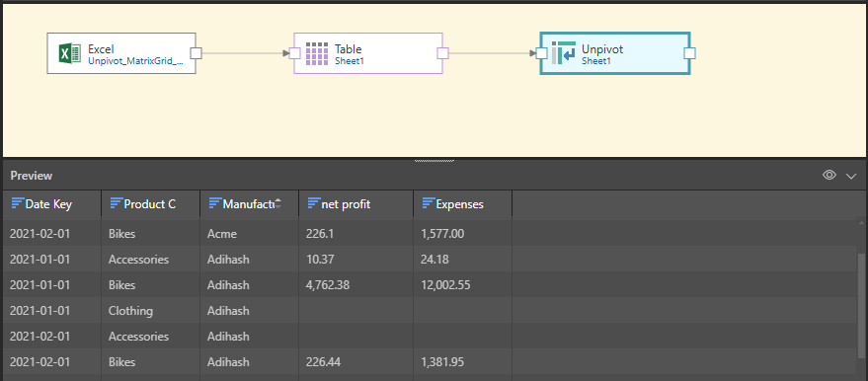
Task: Collapse the Preview panel with chevron
Action: pos(851,176)
